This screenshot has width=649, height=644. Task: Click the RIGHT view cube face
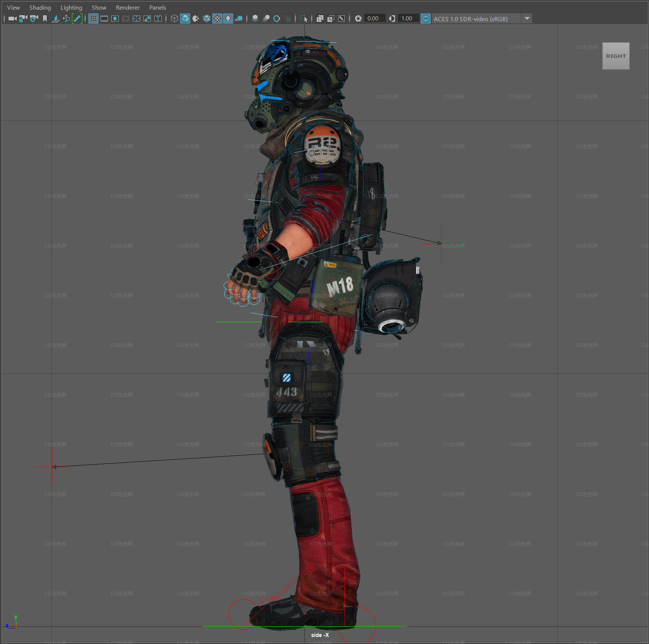click(x=616, y=56)
